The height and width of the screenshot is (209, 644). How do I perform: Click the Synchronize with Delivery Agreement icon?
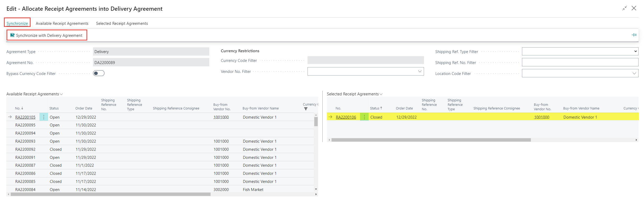[x=12, y=35]
